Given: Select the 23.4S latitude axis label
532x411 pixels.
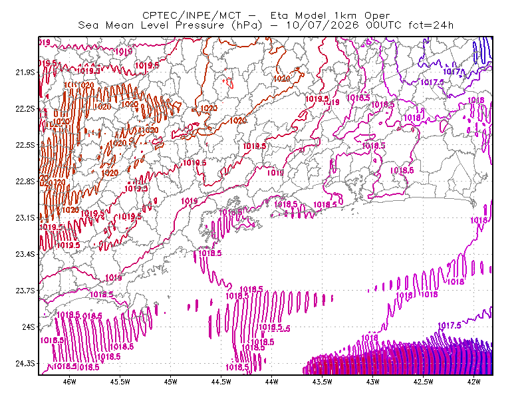Looking at the screenshot, I should (x=25, y=254).
